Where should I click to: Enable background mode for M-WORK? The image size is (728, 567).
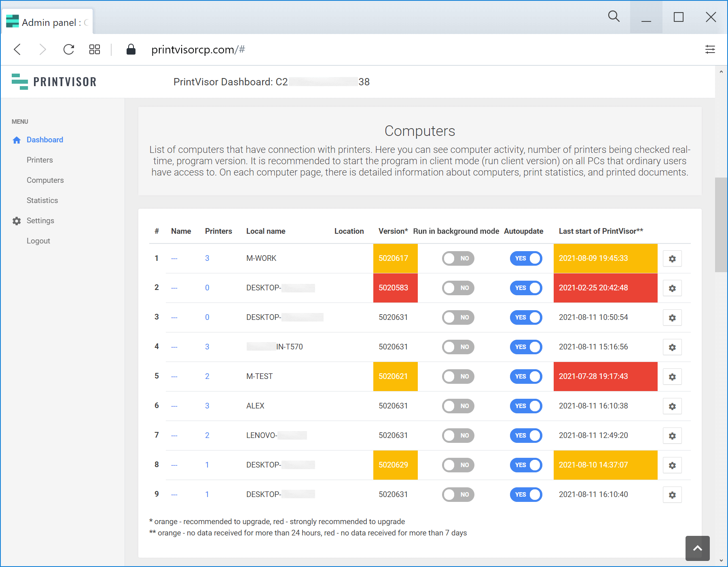pos(458,258)
